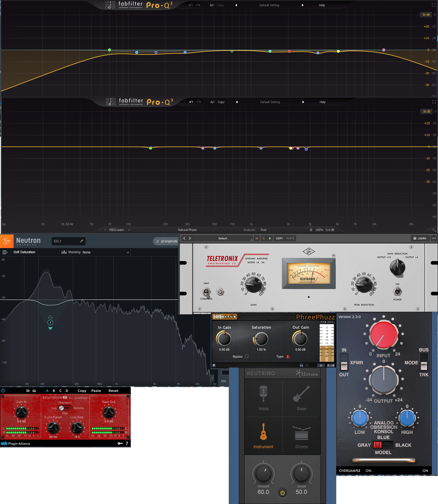
Task: Click the pencil rename icon beside EQ 2
Action: pos(81,241)
